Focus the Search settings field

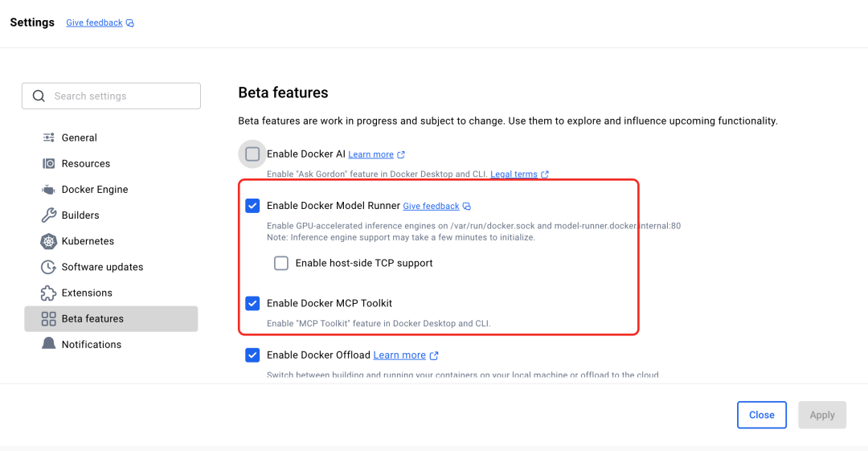[x=121, y=96]
